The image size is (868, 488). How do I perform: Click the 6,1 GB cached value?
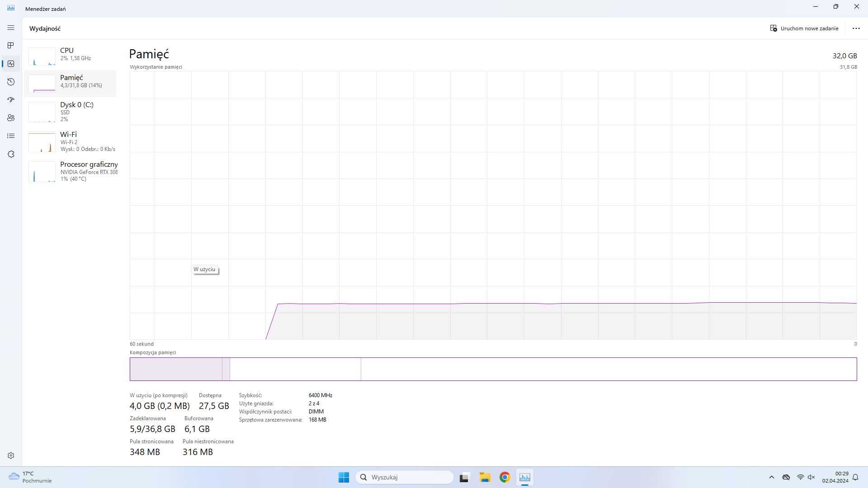pos(197,429)
